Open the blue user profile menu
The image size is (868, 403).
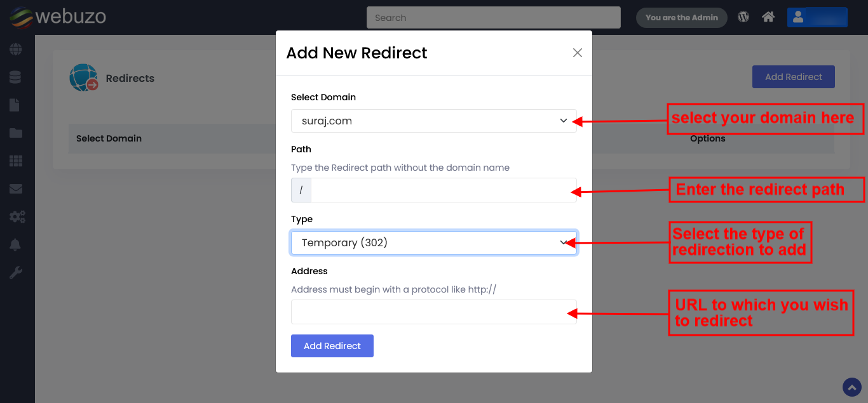pos(817,17)
